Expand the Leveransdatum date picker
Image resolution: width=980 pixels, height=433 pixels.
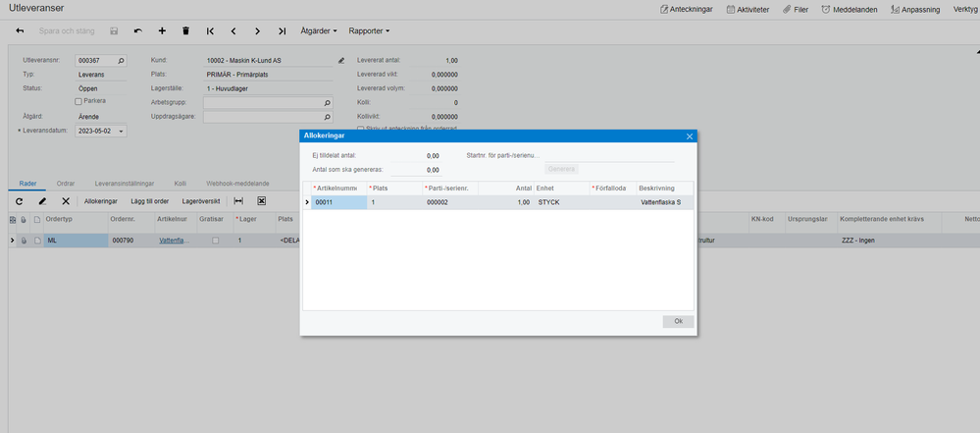122,132
